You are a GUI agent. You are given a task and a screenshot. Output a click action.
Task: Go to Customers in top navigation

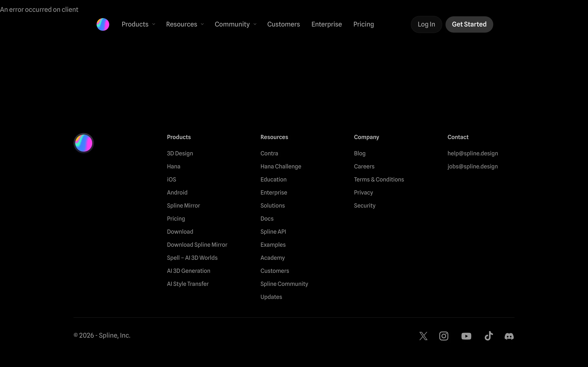pyautogui.click(x=283, y=24)
